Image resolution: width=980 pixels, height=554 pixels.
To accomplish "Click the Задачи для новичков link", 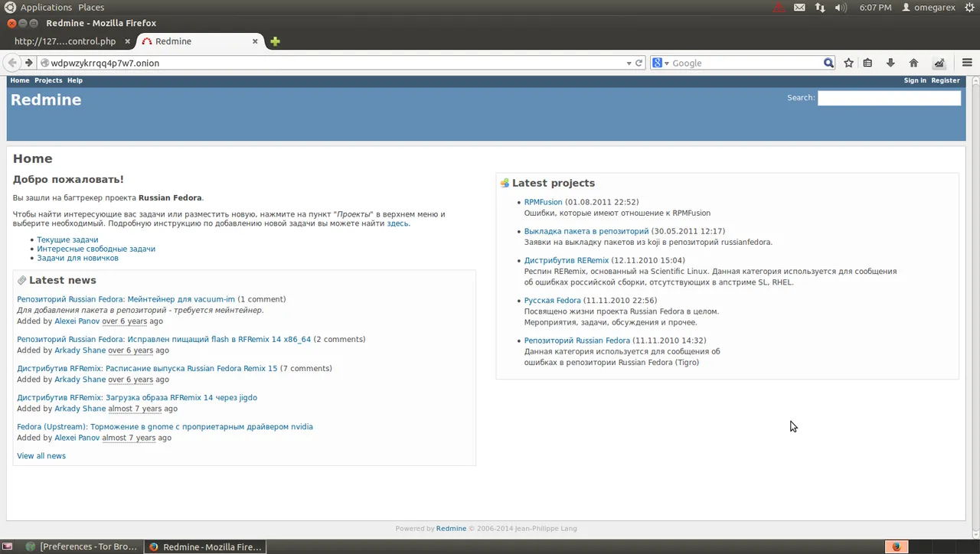I will (x=77, y=258).
